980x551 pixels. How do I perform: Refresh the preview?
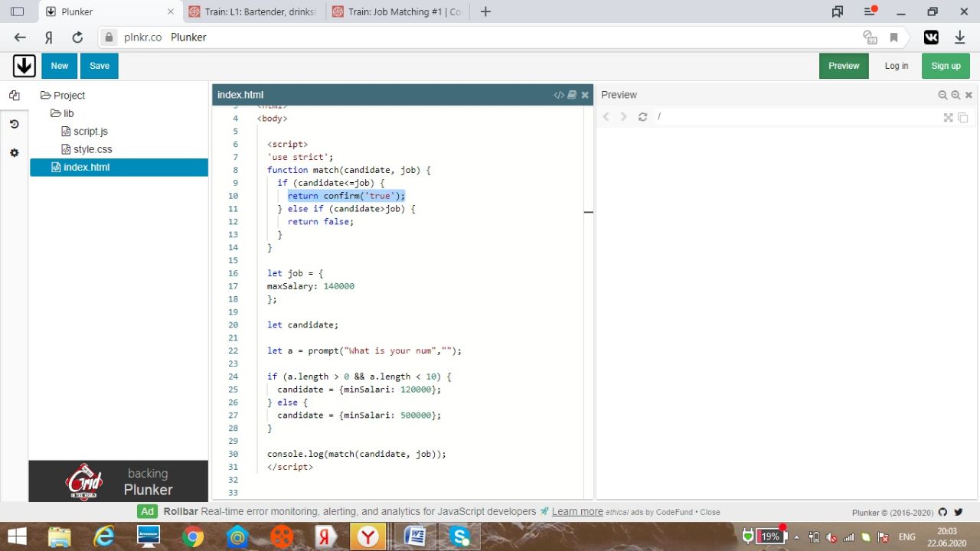click(642, 116)
